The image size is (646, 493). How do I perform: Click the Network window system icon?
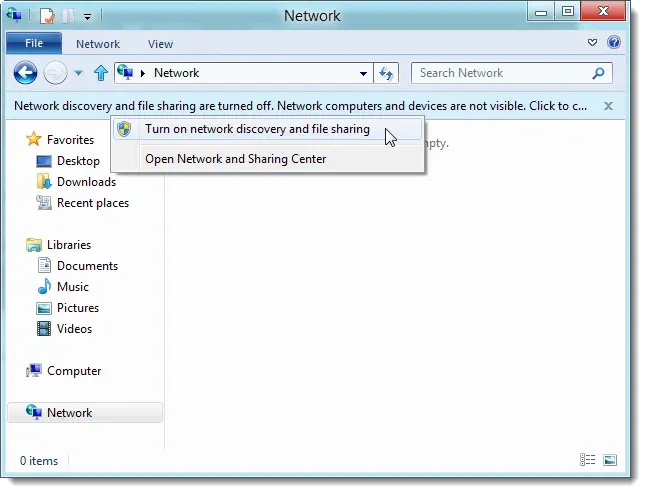[14, 14]
